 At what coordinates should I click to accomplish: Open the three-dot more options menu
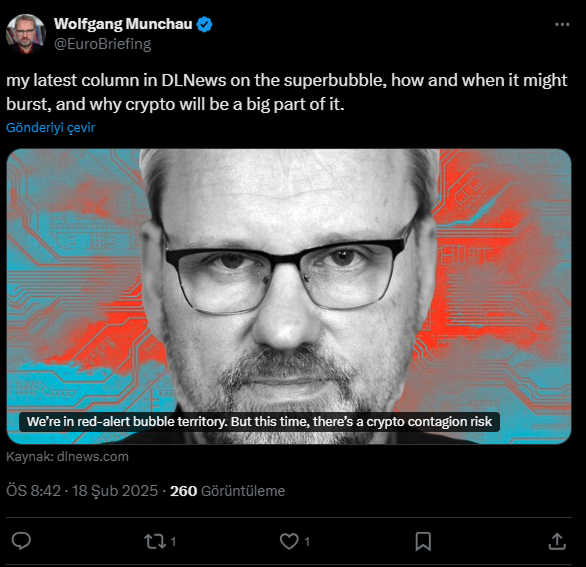click(x=562, y=25)
